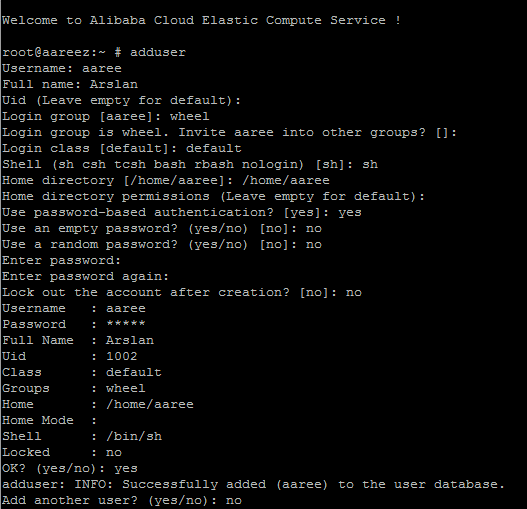Screen dimensions: 527x509
Task: Click the Shell options prompt line
Action: [190, 164]
